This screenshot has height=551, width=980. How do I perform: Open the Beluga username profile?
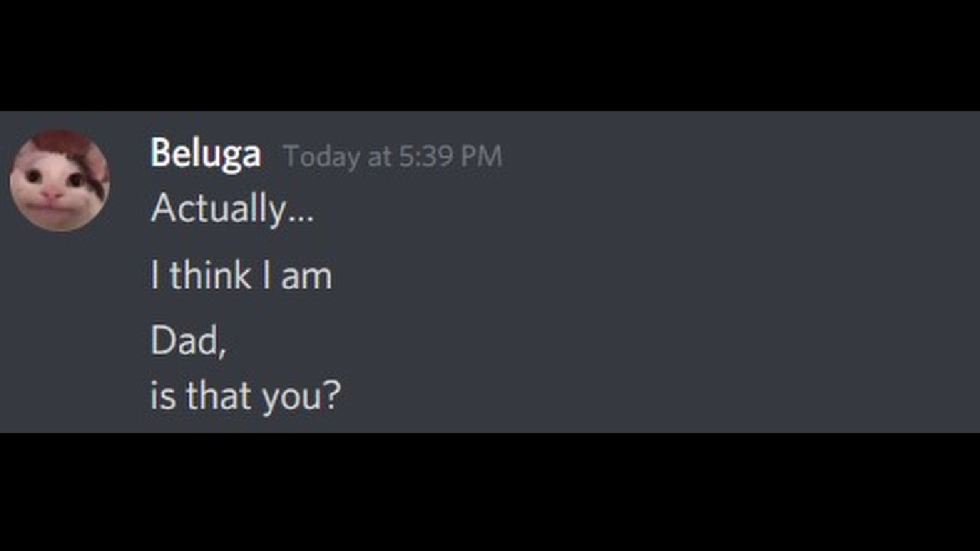[x=205, y=154]
